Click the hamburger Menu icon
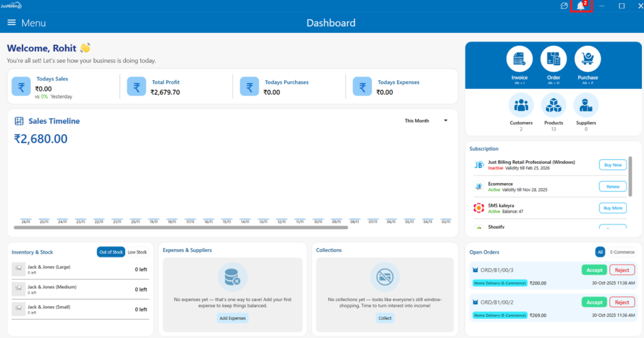Viewport: 644px width, 338px height. 12,23
